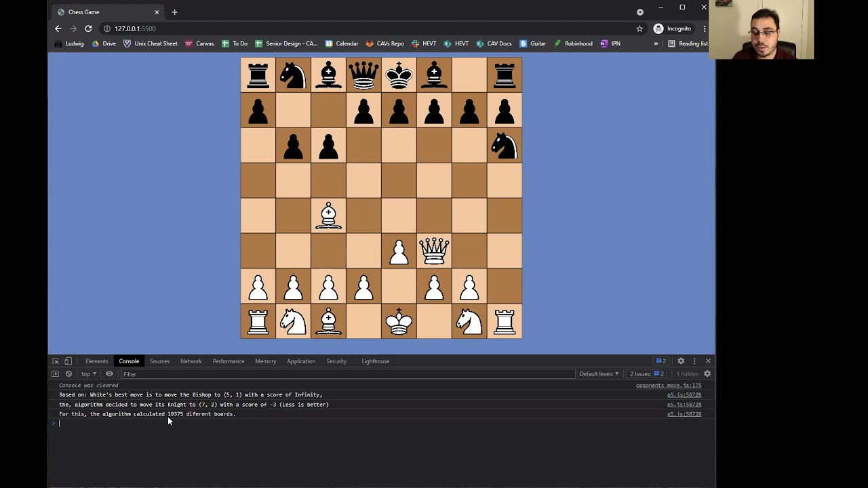868x488 pixels.
Task: Click the issues counter badge in DevTools header
Action: 660,361
